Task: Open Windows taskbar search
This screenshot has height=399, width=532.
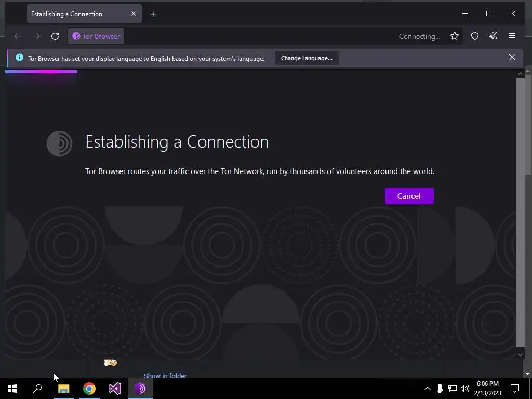Action: point(37,389)
